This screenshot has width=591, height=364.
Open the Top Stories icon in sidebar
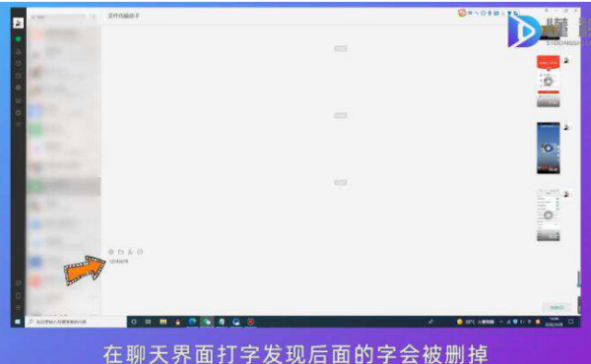[x=18, y=112]
